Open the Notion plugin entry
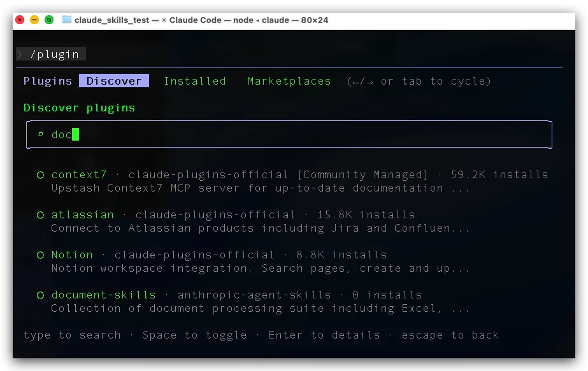Screen dimensions: 588x371 [x=72, y=255]
